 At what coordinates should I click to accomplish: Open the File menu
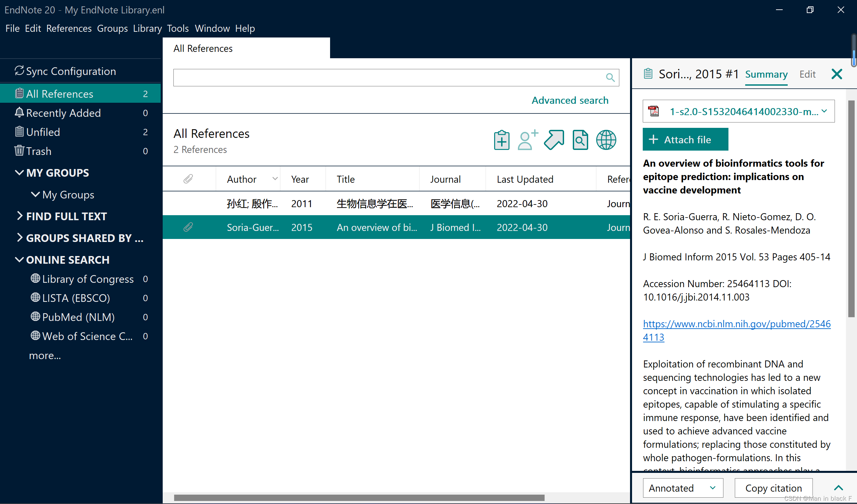(13, 28)
